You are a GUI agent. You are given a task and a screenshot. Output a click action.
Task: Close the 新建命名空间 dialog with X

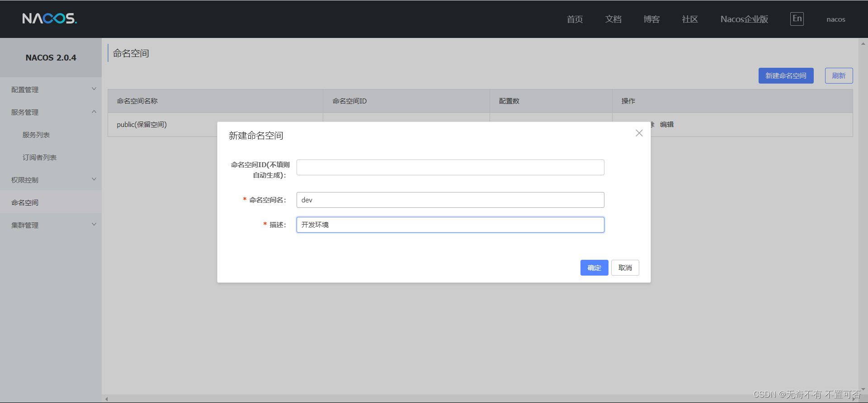(x=639, y=133)
